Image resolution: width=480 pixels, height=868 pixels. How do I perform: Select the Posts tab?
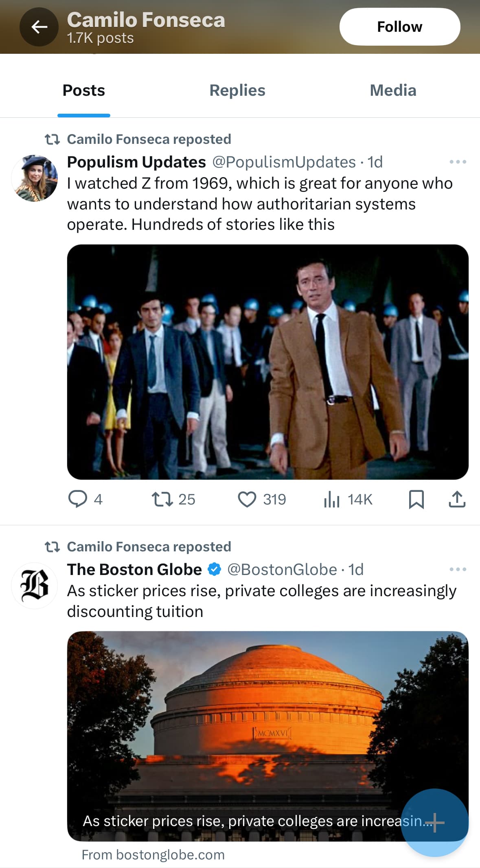coord(84,90)
